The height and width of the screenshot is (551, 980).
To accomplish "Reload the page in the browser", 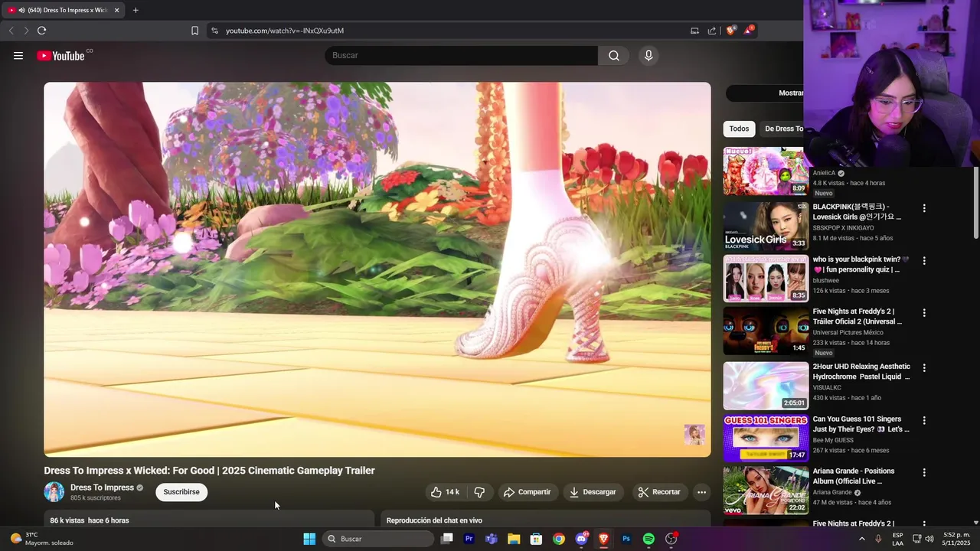I will pyautogui.click(x=41, y=31).
